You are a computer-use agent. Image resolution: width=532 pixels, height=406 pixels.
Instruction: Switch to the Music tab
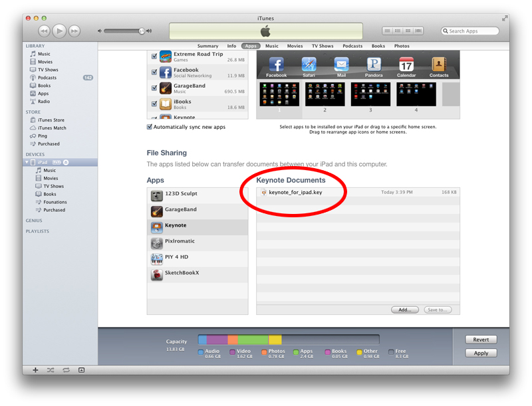272,46
